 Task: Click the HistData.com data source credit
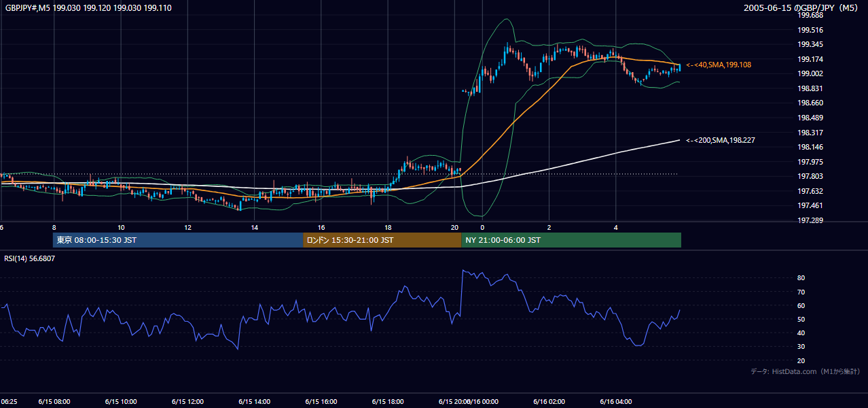coord(806,371)
